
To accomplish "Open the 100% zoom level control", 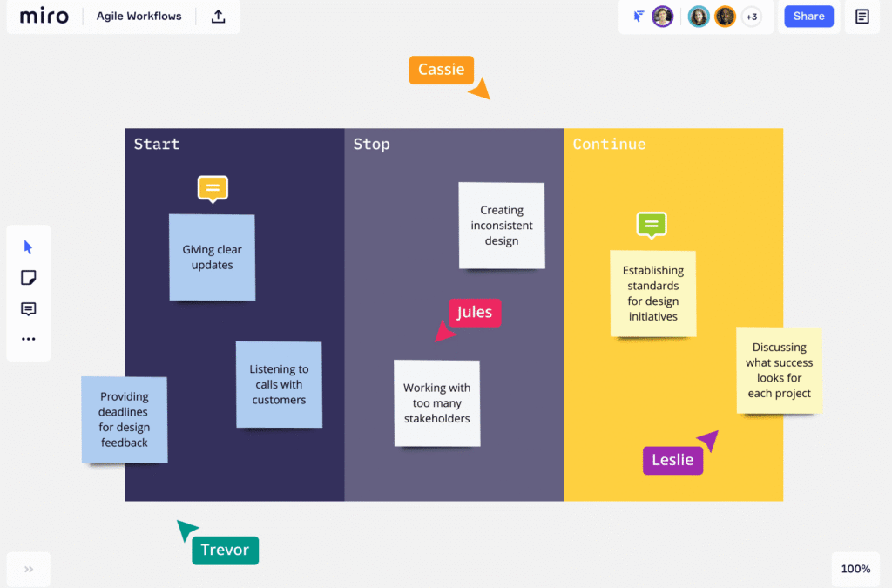I will click(855, 569).
